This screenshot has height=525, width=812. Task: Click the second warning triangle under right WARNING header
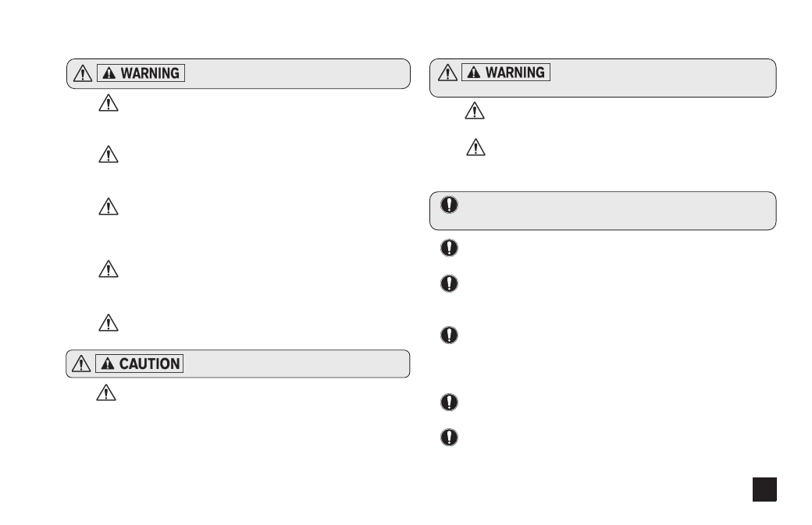(x=476, y=147)
